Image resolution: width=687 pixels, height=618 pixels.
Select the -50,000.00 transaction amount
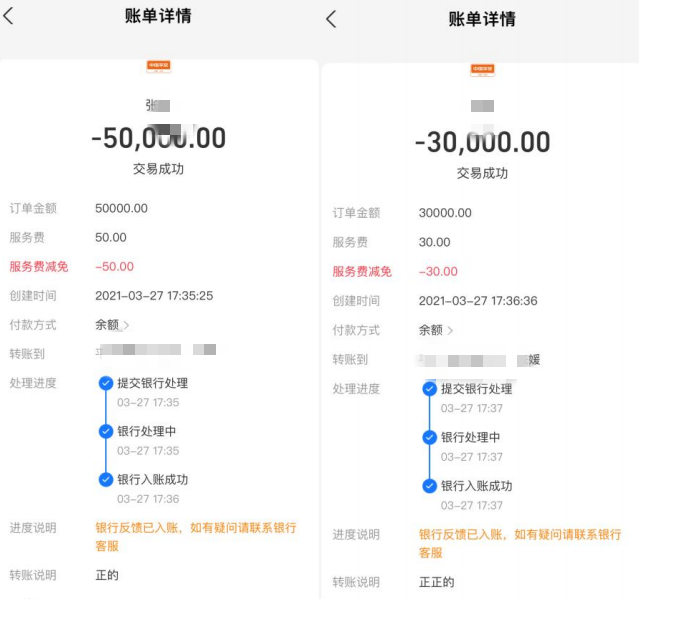pos(158,138)
